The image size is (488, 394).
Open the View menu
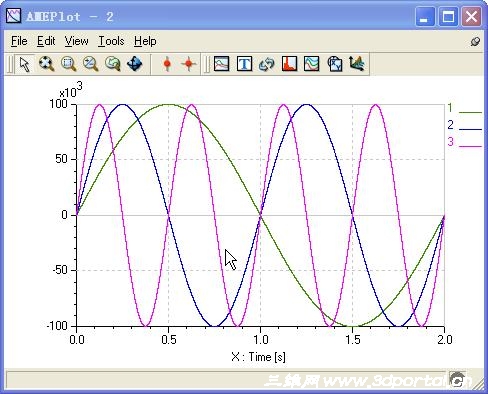point(76,41)
